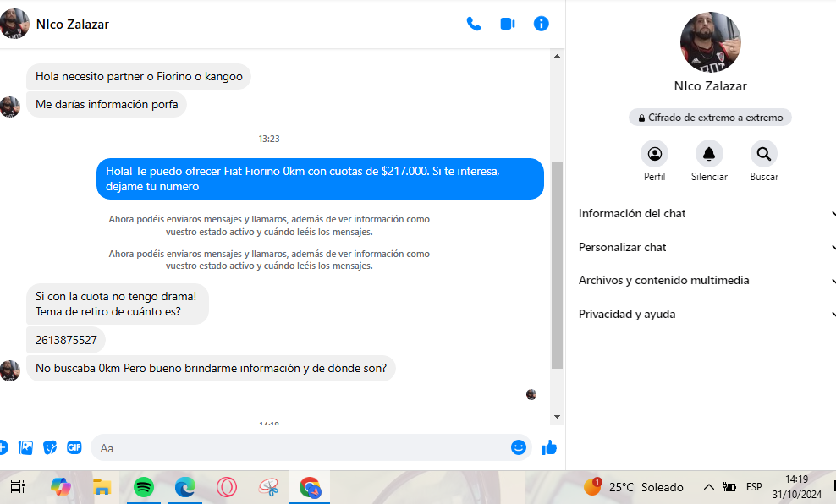Expand Archivos y contenido multimedia section

707,280
